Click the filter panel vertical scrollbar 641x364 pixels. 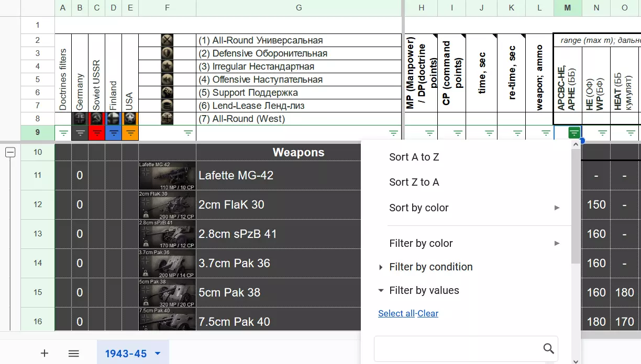[x=576, y=207]
